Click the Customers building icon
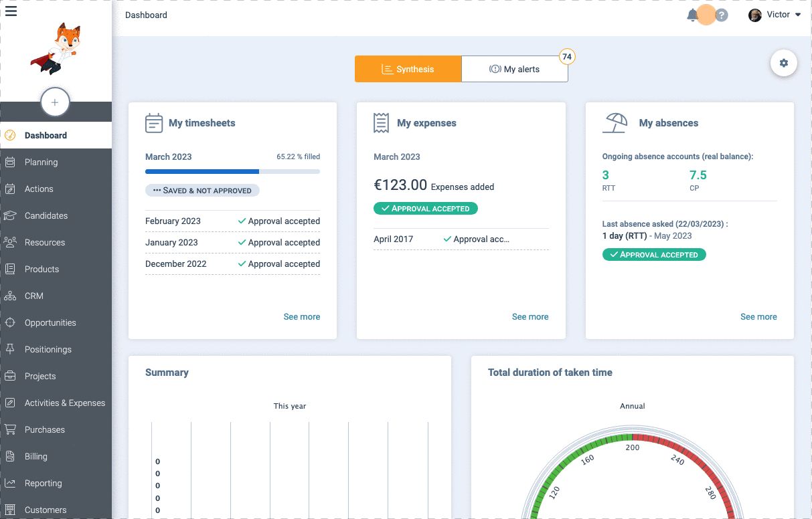Screen dimensions: 812x519 (10, 510)
